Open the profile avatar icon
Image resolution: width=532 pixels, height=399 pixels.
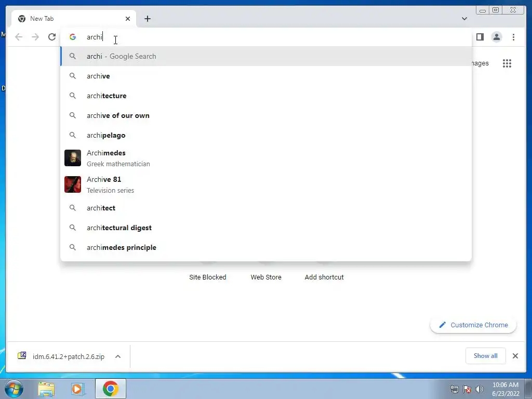(x=496, y=37)
